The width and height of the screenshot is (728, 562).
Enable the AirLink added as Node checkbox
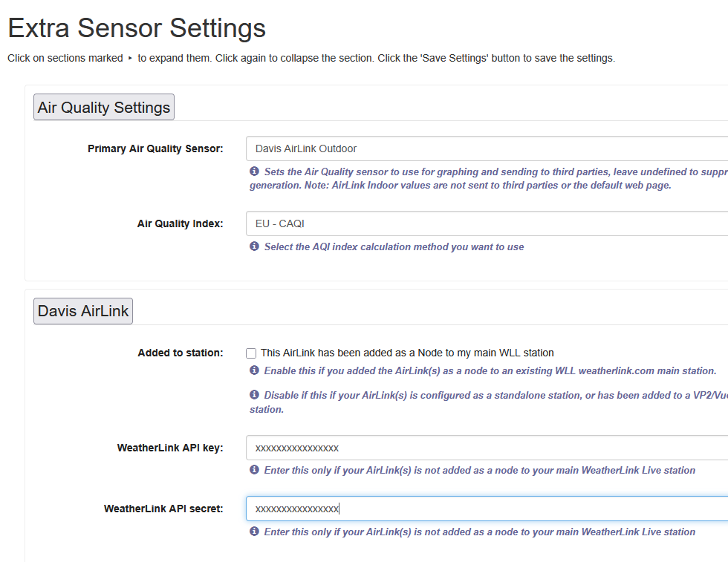[x=251, y=353]
